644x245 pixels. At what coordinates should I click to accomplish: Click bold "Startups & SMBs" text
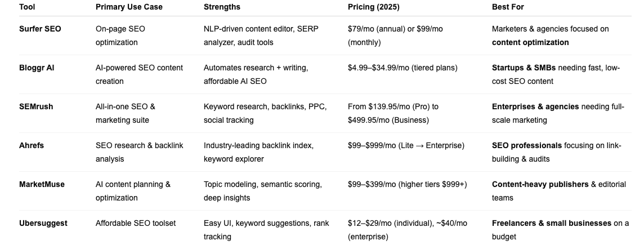[524, 68]
